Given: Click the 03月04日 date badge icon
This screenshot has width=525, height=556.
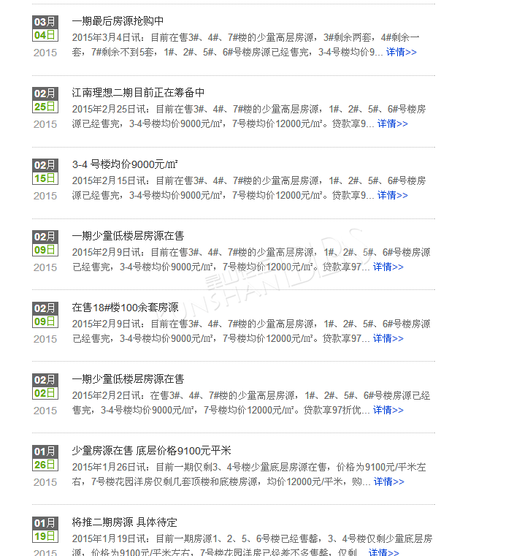Looking at the screenshot, I should 45,28.
